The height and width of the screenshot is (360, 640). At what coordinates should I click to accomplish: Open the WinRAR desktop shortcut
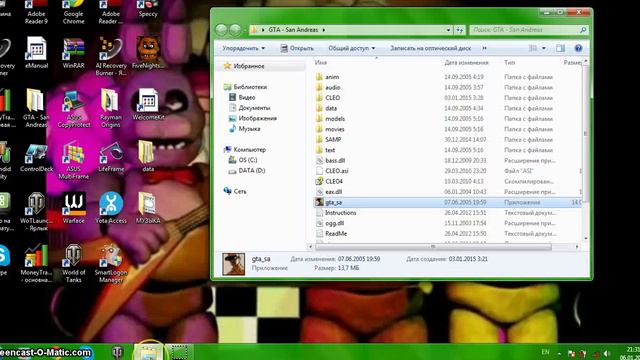tap(73, 53)
